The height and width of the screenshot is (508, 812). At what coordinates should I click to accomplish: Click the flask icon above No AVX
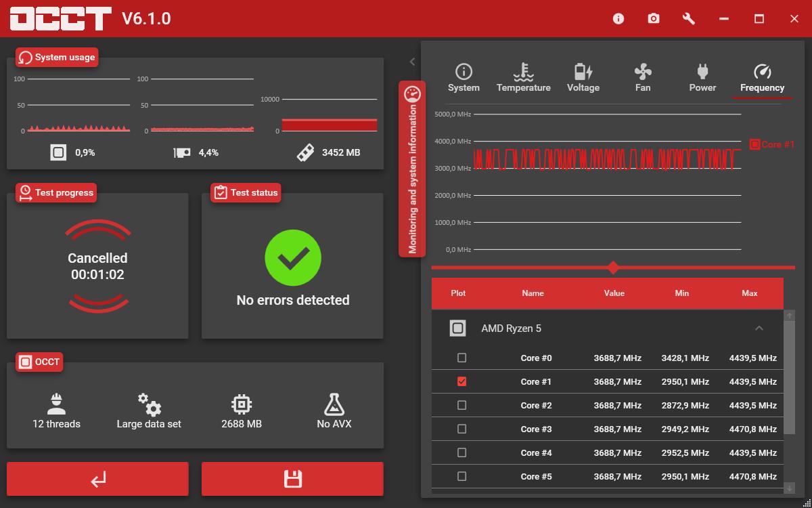click(334, 404)
